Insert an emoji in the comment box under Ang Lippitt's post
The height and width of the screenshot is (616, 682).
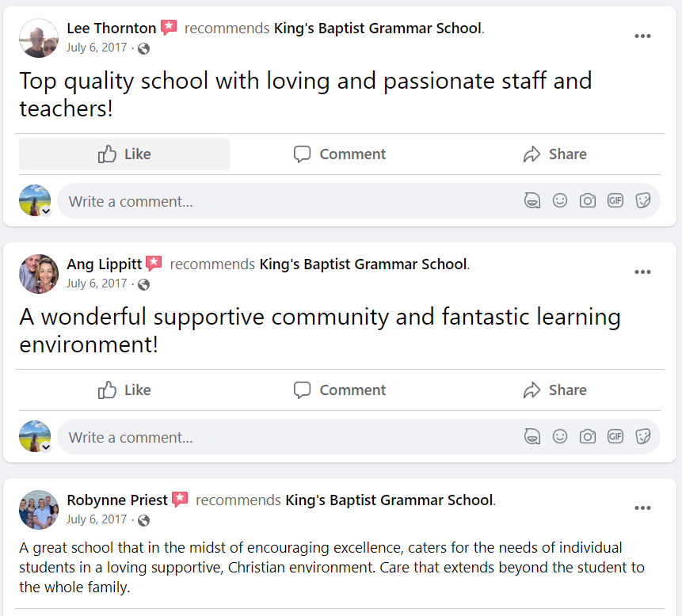560,437
